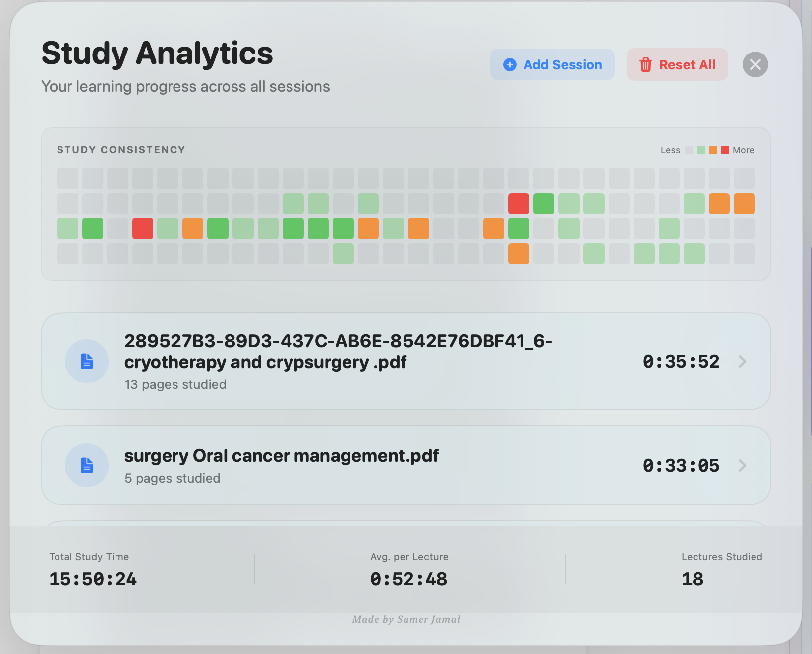Click the Reset All button
The height and width of the screenshot is (654, 812).
tap(677, 64)
